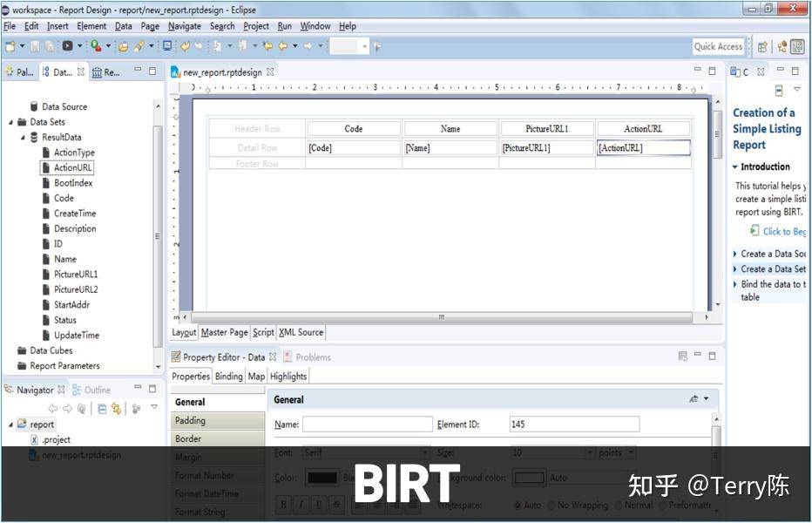Image resolution: width=812 pixels, height=523 pixels.
Task: Click the editor horizontal scrollbar thumb
Action: click(x=441, y=316)
